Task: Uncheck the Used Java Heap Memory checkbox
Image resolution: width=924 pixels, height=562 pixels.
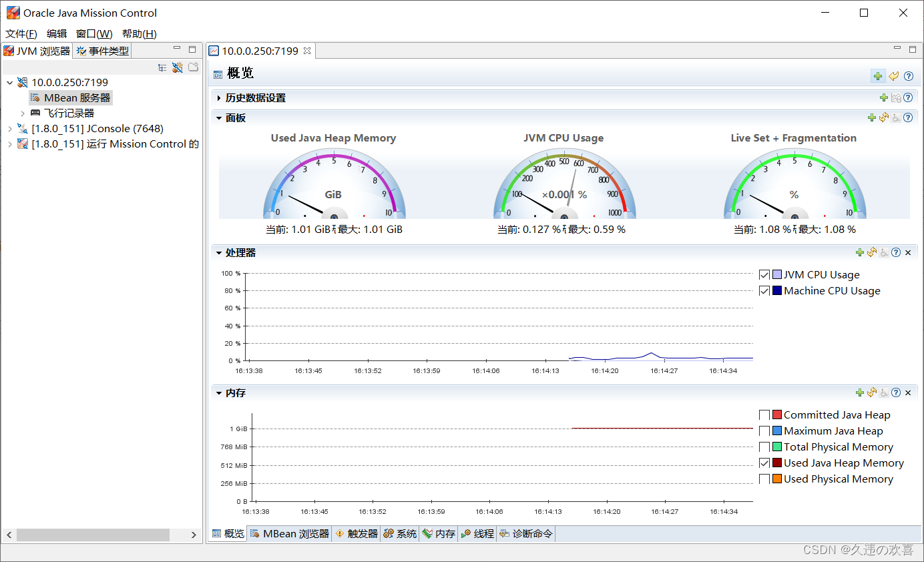Action: tap(764, 463)
